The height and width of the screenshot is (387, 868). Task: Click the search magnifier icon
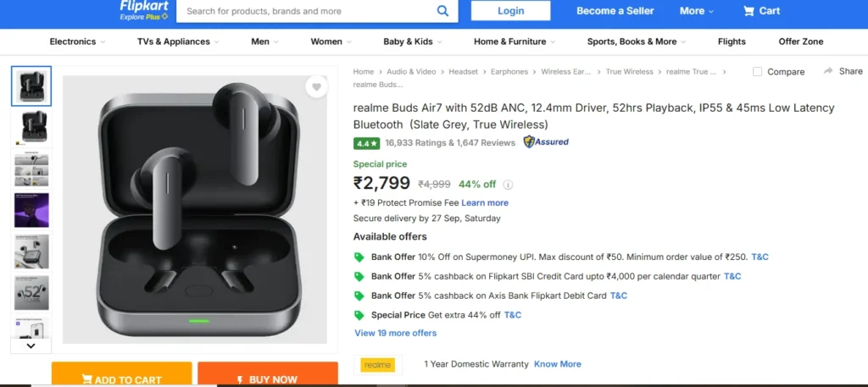click(x=442, y=11)
